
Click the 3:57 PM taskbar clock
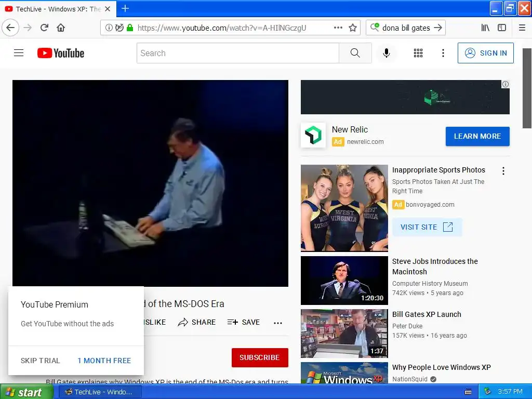tap(510, 392)
